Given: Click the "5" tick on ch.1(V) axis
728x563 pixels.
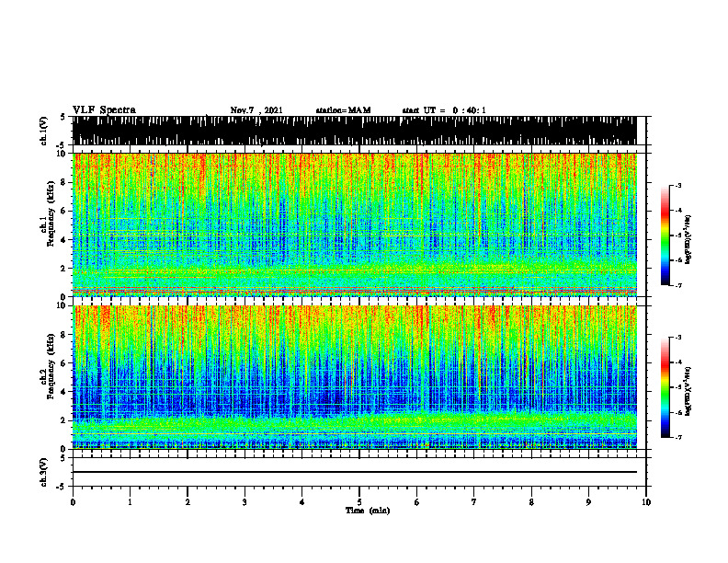Looking at the screenshot, I should coord(63,117).
